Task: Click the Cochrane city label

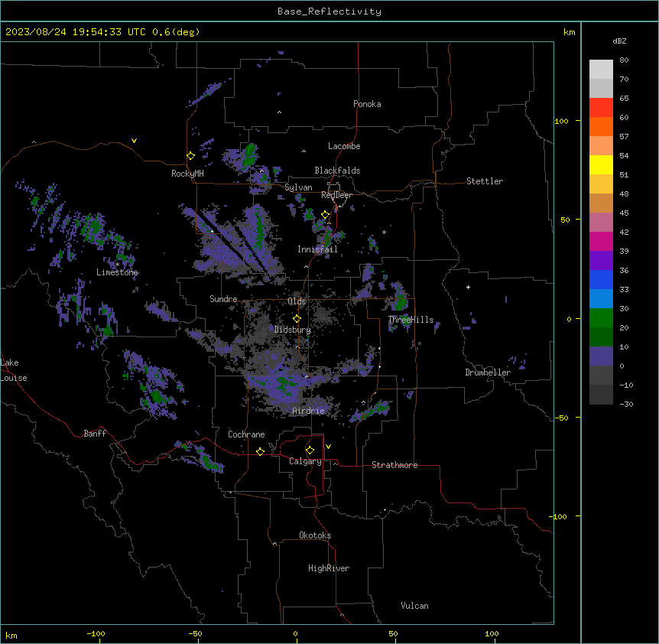Action: [246, 434]
